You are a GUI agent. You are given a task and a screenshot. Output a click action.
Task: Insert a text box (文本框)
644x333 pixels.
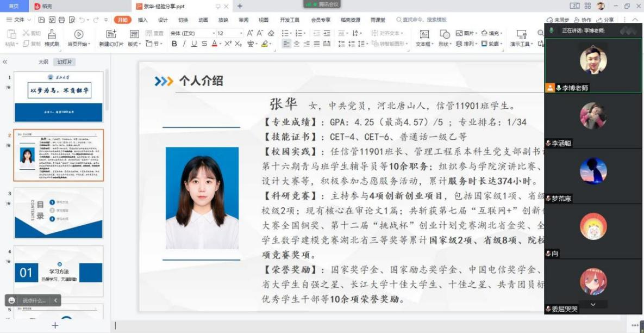424,38
